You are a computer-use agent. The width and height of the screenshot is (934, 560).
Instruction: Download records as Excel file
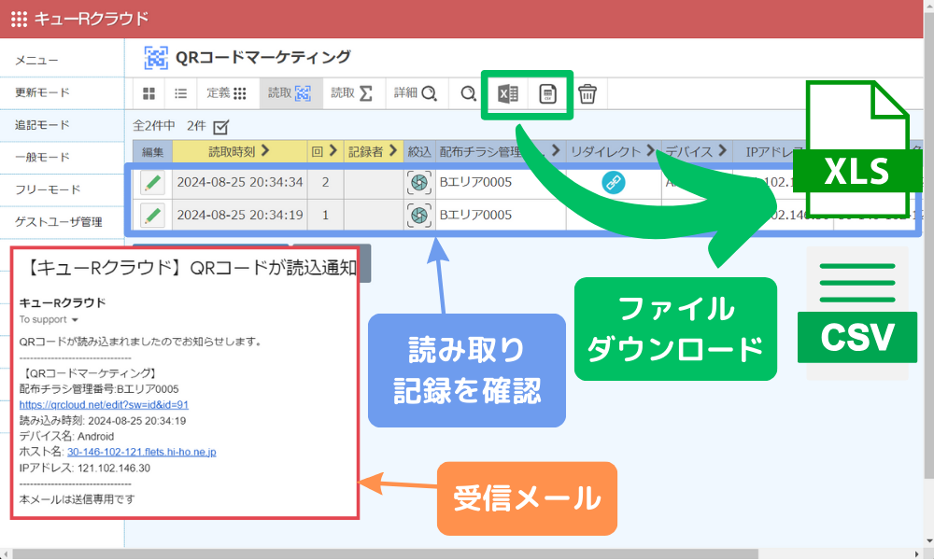pyautogui.click(x=507, y=94)
